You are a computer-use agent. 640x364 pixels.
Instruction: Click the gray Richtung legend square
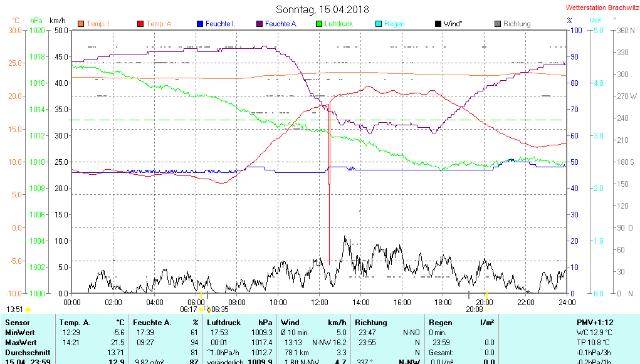click(498, 24)
